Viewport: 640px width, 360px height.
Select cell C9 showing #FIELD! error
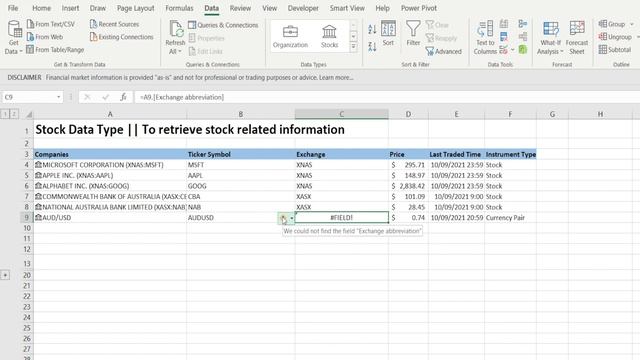click(342, 218)
